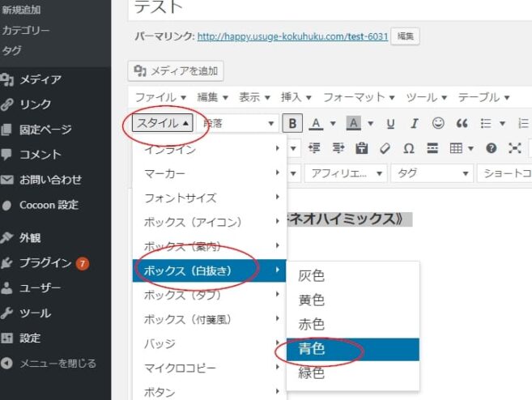Viewport: 532px width, 400px height.
Task: Choose 黄色 box color option
Action: tap(312, 300)
